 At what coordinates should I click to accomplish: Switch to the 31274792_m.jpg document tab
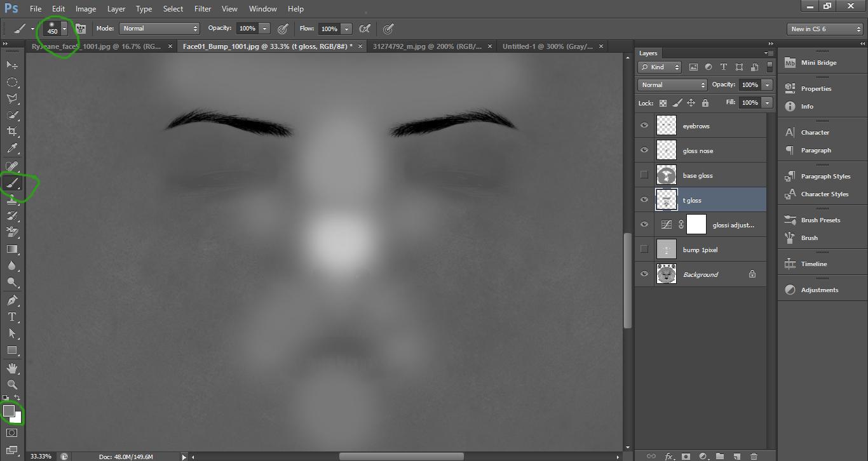(427, 46)
